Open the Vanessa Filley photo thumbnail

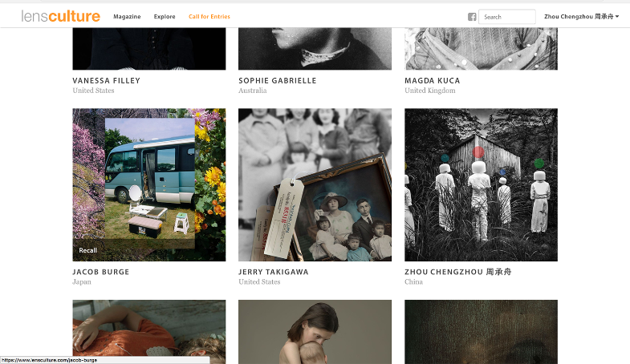[x=149, y=48]
